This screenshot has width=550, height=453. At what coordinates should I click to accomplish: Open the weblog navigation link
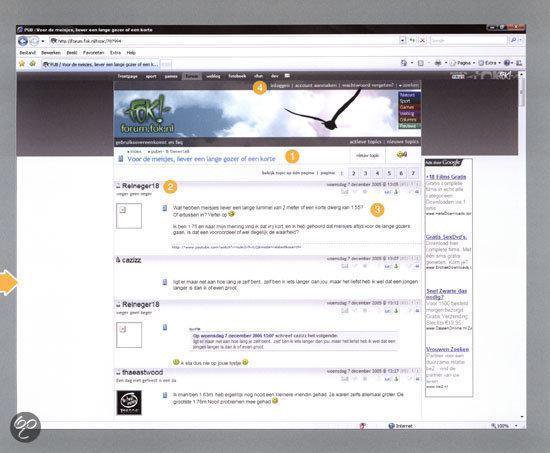coord(213,76)
